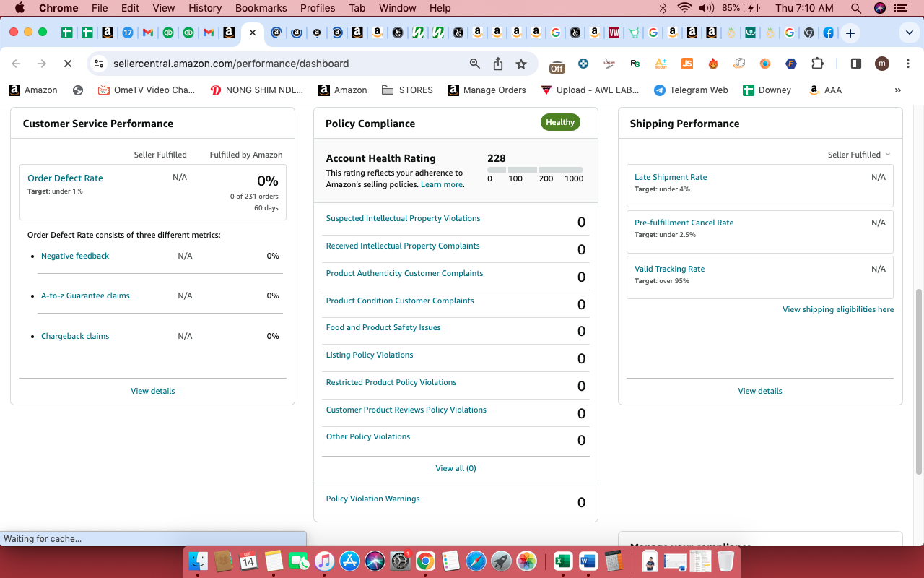Open the Telegram Web bookmark
The height and width of the screenshot is (578, 924).
click(x=691, y=90)
